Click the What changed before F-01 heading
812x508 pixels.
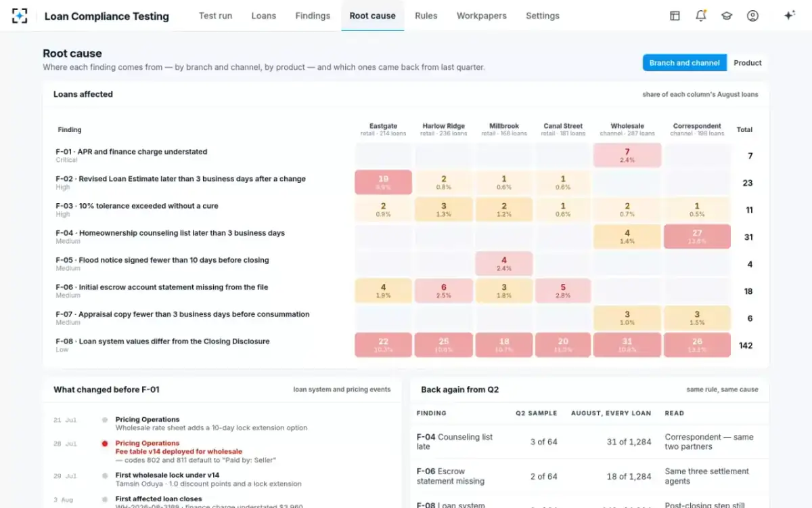click(106, 389)
